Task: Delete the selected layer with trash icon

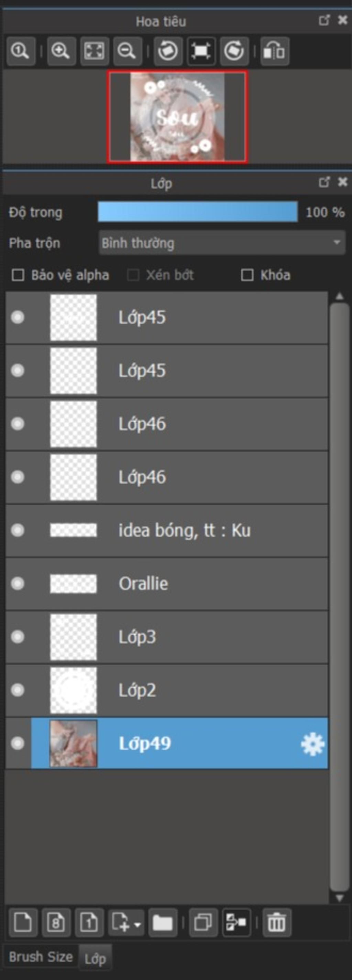Action: click(277, 923)
